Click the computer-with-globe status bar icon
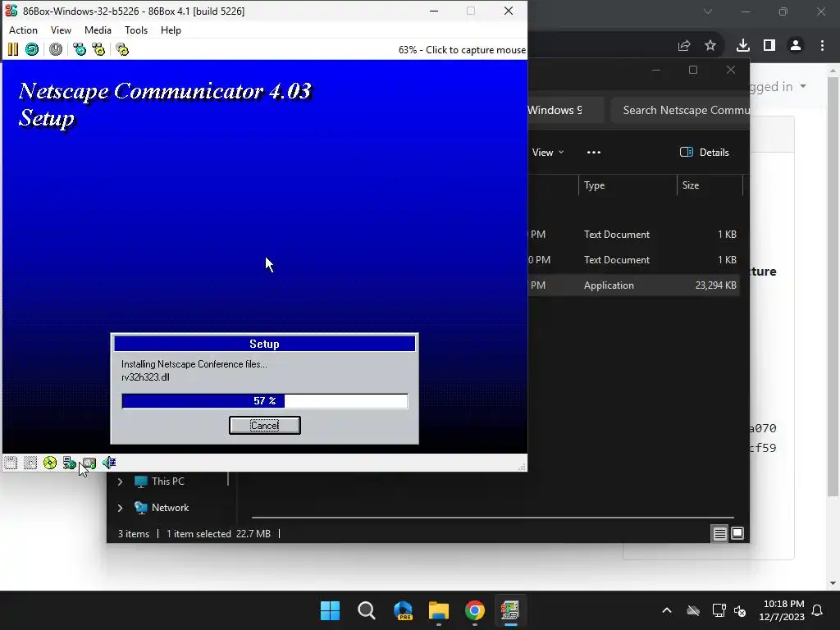Screen dimensions: 840x630 [x=69, y=463]
